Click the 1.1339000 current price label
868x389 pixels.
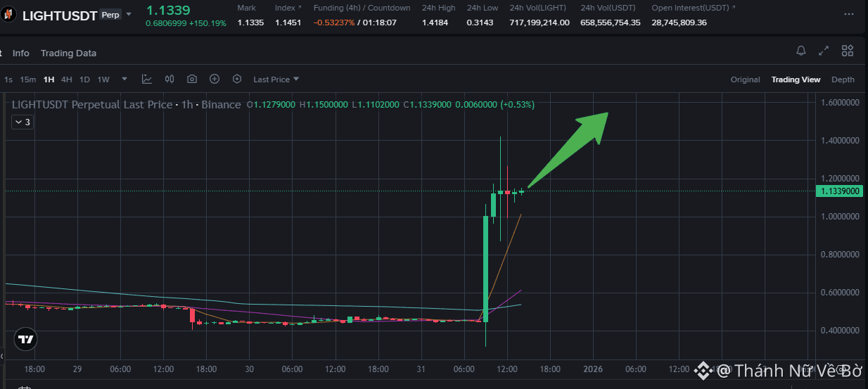(x=840, y=191)
